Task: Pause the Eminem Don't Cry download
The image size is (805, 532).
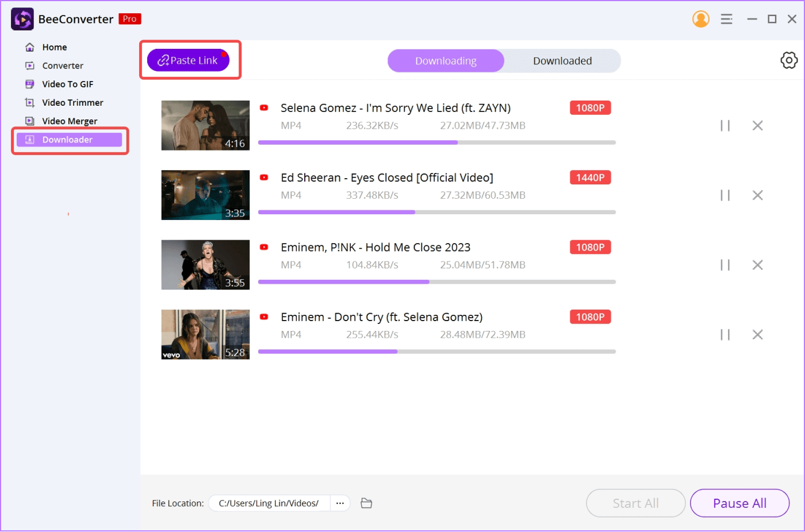Action: [725, 334]
